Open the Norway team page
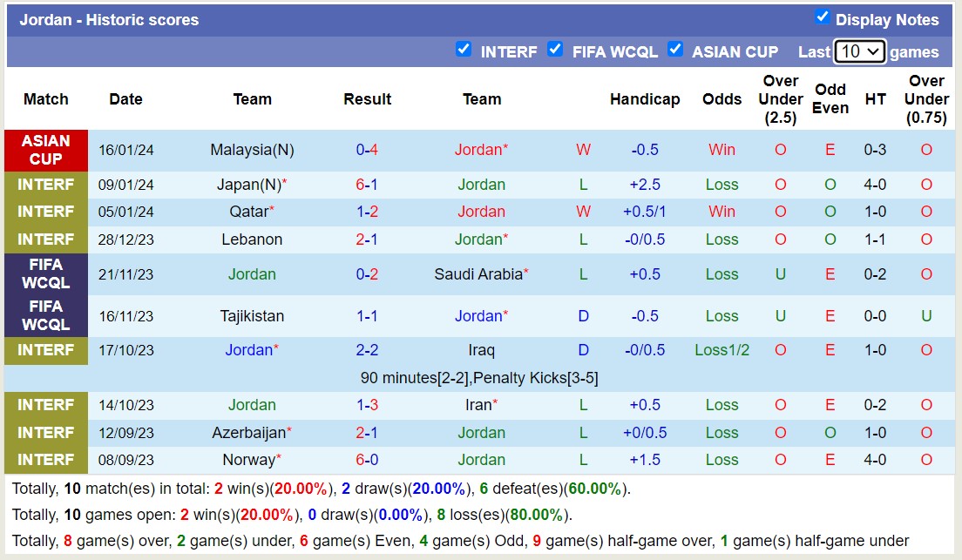 (x=250, y=459)
